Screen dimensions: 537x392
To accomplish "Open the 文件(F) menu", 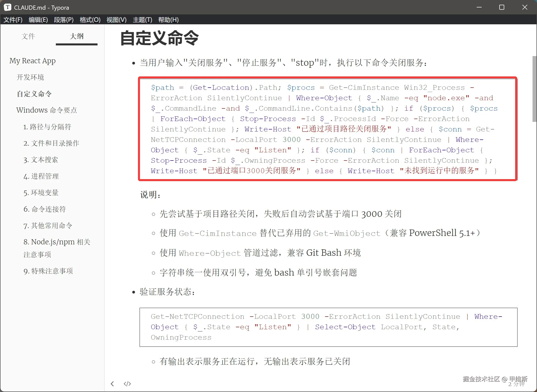I will tap(13, 20).
